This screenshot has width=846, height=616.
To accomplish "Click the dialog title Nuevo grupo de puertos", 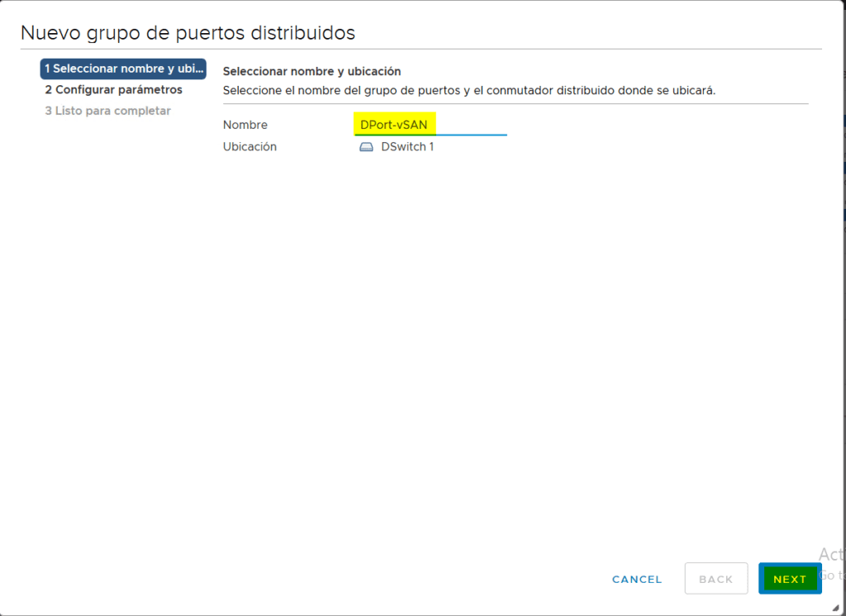I will click(x=188, y=32).
